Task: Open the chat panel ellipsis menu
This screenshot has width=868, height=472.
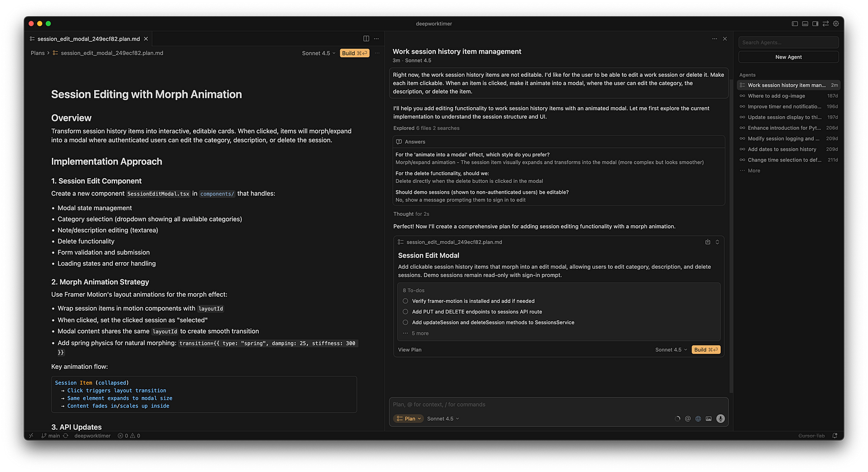Action: pyautogui.click(x=714, y=39)
